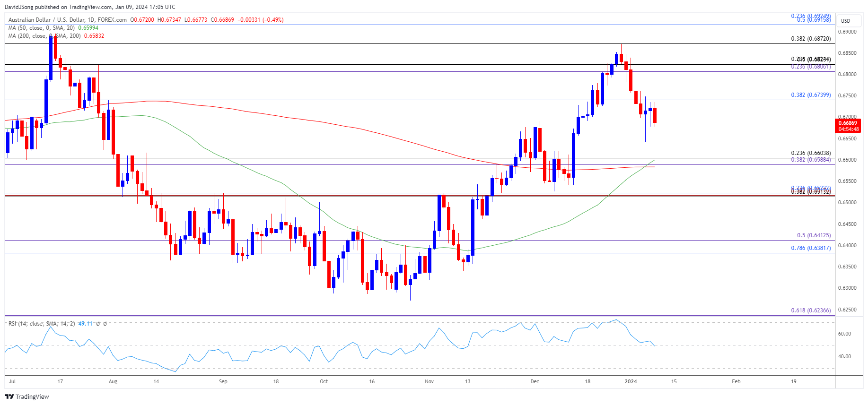Select the MA (50, close, 0, SMA, 20) legend
The height and width of the screenshot is (405, 868).
point(42,28)
